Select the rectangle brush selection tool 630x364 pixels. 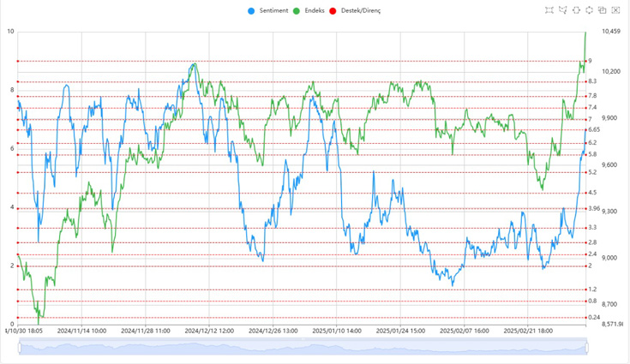pos(549,10)
